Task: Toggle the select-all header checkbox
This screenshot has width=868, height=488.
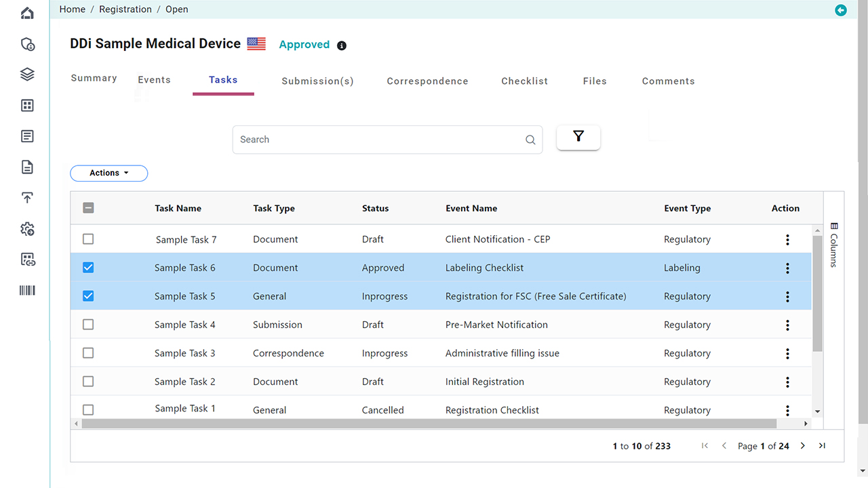Action: click(88, 208)
